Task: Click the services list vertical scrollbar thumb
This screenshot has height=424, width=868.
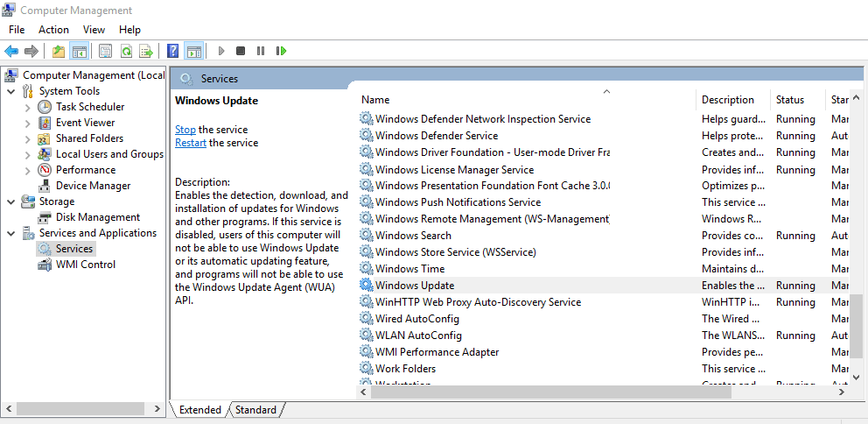Action: click(856, 325)
